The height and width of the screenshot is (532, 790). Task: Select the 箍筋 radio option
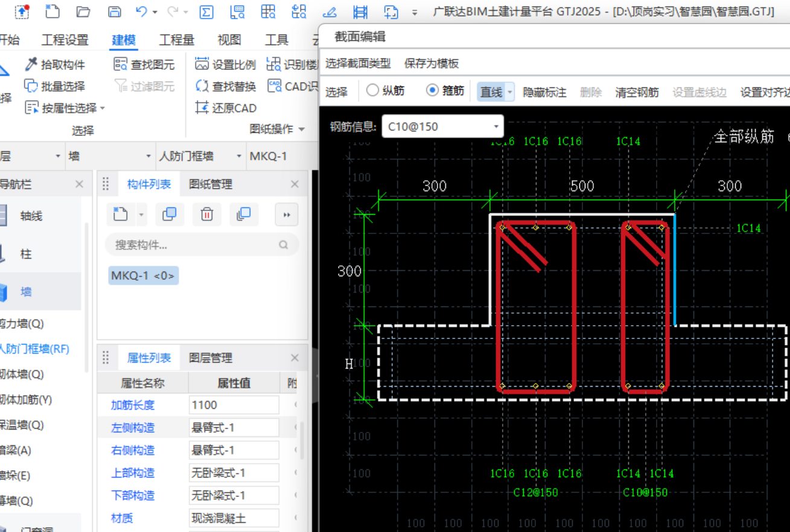point(445,90)
